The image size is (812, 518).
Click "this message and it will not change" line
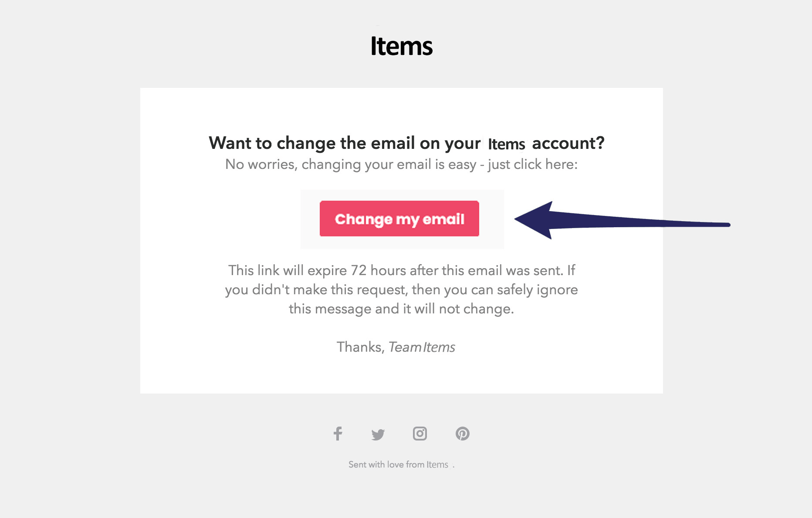(401, 309)
